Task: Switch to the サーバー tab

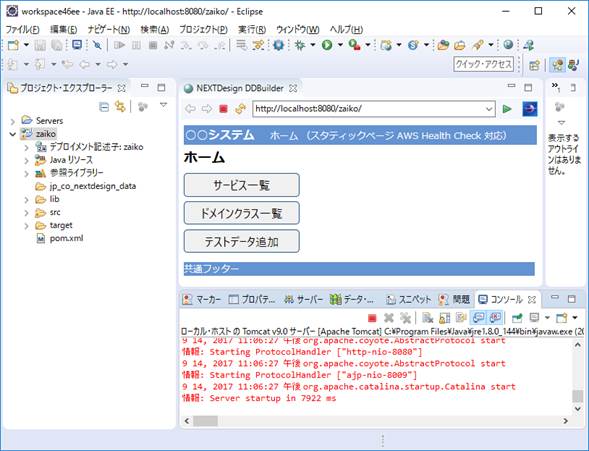Action: pos(304,299)
